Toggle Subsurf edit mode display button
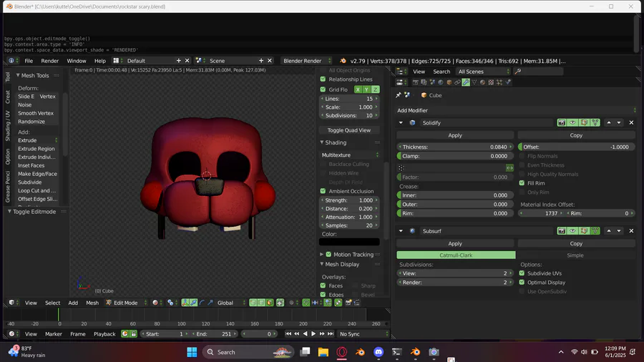This screenshot has height=362, width=644. (584, 231)
